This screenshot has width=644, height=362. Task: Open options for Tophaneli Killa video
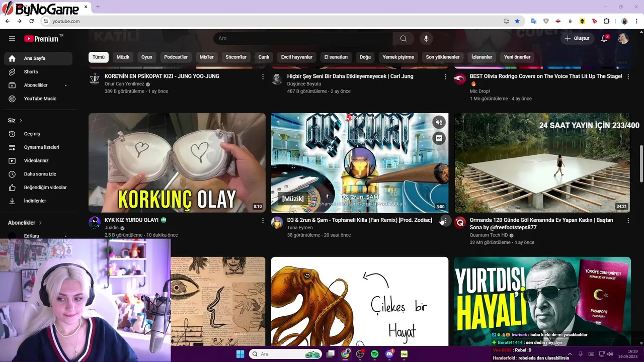click(x=445, y=221)
